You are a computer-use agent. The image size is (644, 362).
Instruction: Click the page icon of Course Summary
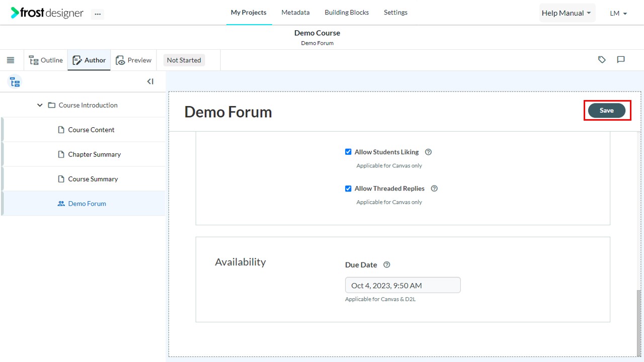click(61, 179)
